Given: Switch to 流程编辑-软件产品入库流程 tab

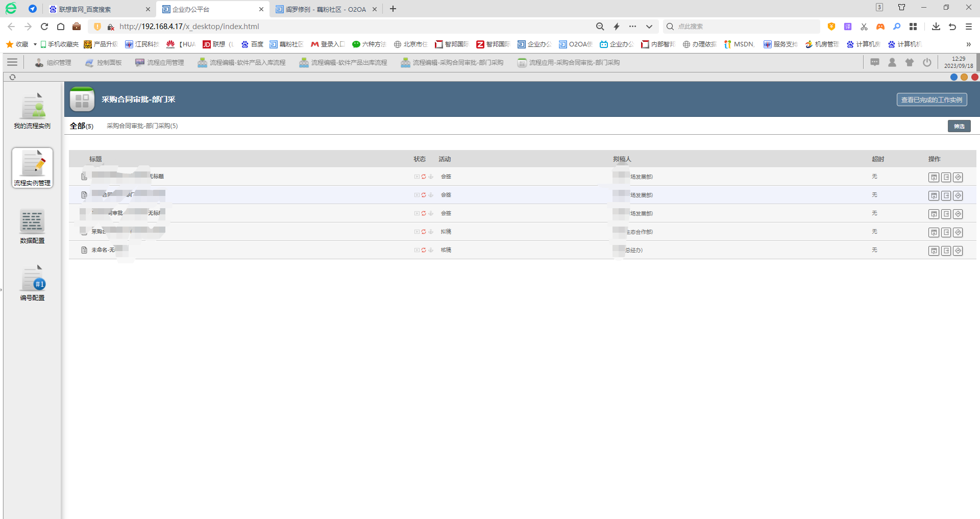Looking at the screenshot, I should point(242,62).
